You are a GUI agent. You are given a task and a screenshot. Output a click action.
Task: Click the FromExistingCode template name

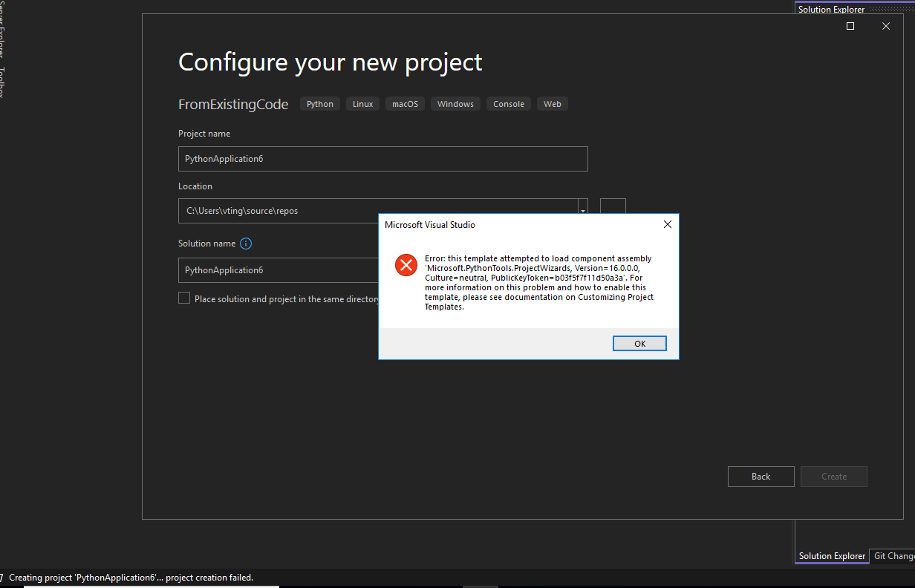233,105
